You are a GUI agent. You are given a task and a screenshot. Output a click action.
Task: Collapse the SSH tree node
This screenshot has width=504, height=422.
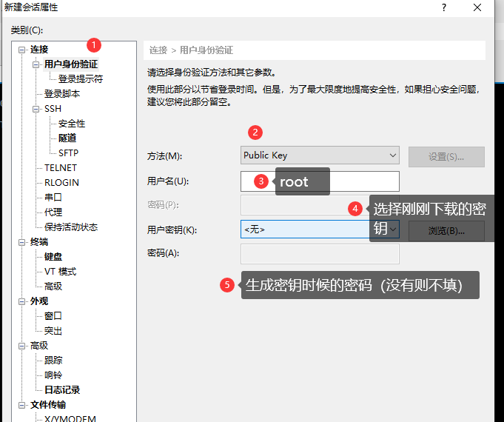37,109
